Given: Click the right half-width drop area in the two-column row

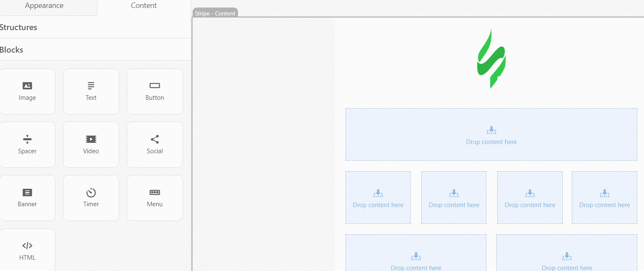Looking at the screenshot, I should tap(567, 253).
